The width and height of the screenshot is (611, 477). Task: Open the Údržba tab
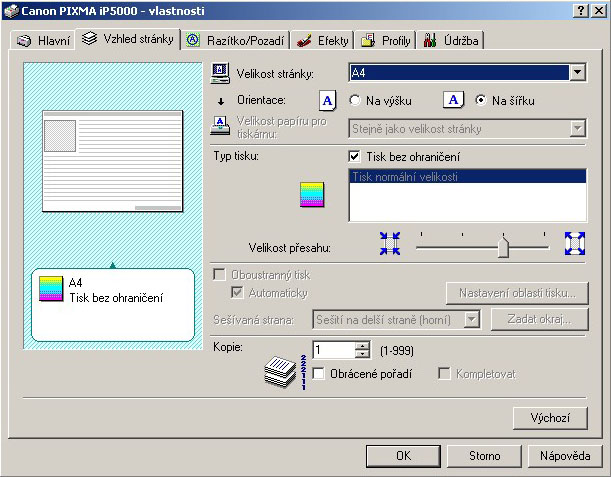(453, 41)
